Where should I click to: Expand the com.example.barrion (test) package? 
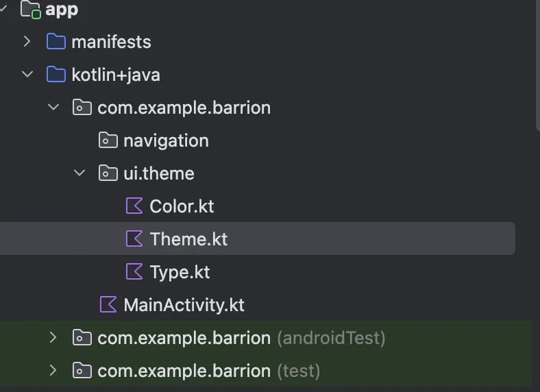[x=53, y=371]
